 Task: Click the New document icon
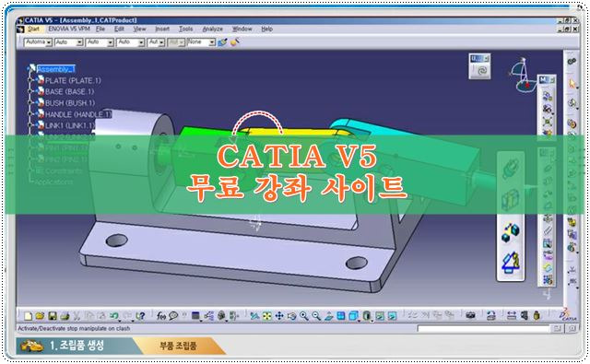tap(28, 316)
